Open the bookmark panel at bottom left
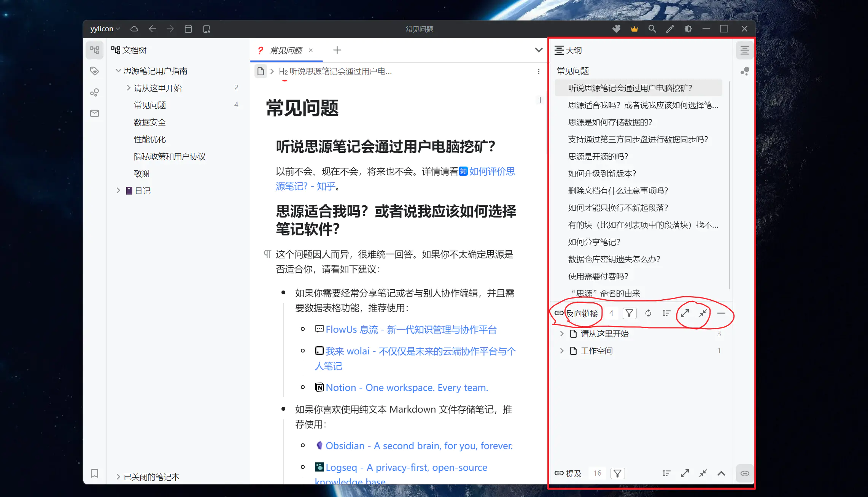This screenshot has height=497, width=868. click(x=94, y=473)
